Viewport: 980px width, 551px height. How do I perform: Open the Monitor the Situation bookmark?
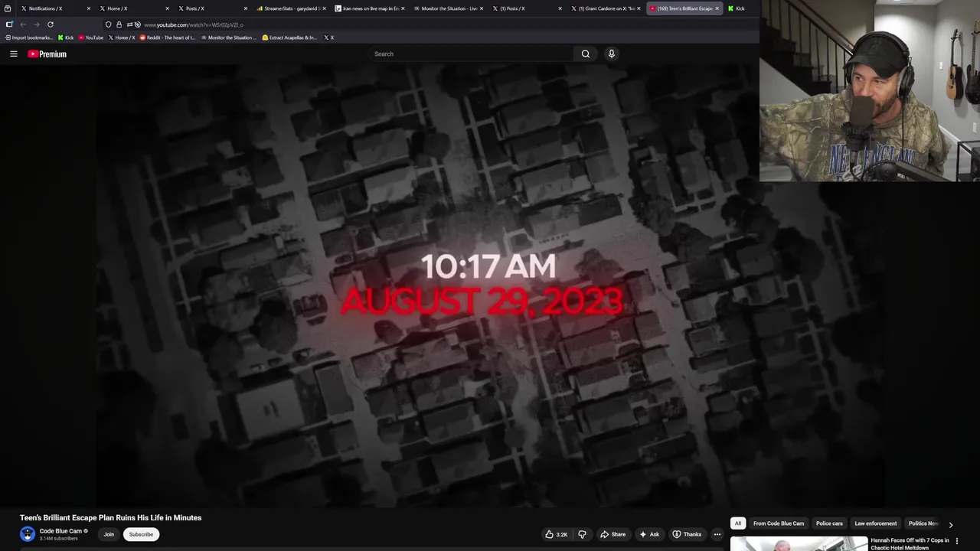pos(228,37)
